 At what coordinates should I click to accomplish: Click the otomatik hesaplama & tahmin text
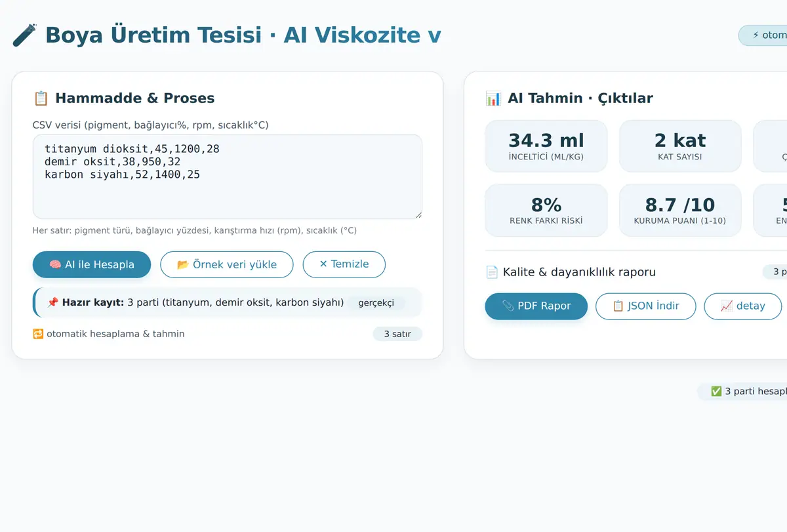coord(115,334)
